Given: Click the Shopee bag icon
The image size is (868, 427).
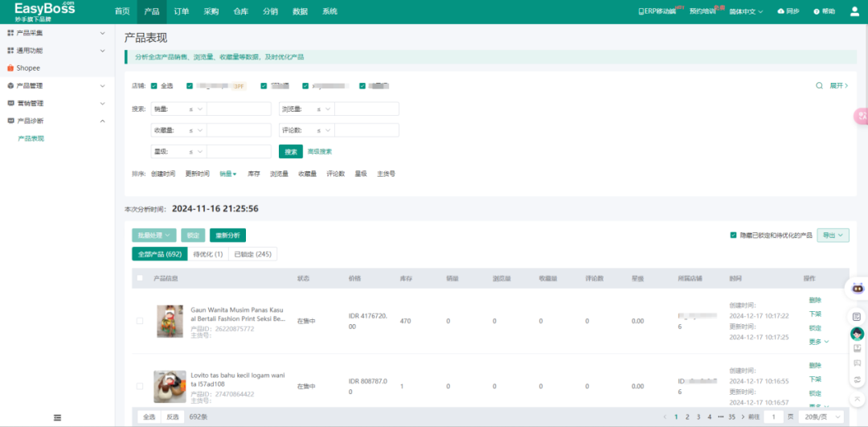Looking at the screenshot, I should click(x=10, y=68).
